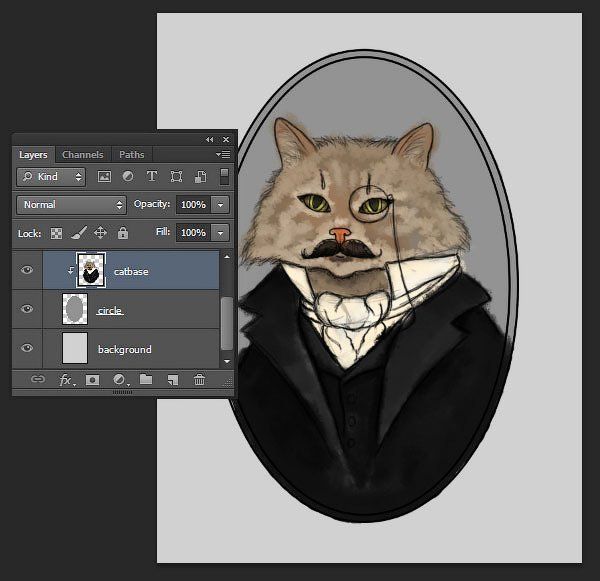Filter layers by adjustment layer icon

point(128,176)
